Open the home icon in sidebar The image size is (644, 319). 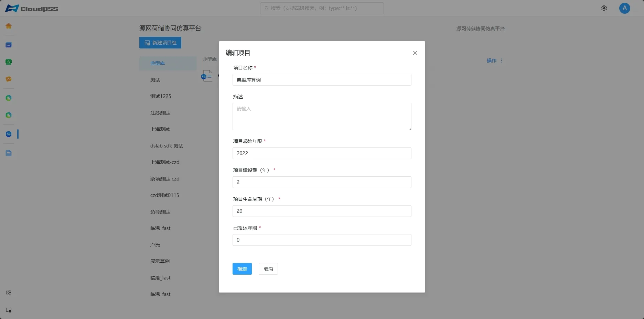point(9,26)
